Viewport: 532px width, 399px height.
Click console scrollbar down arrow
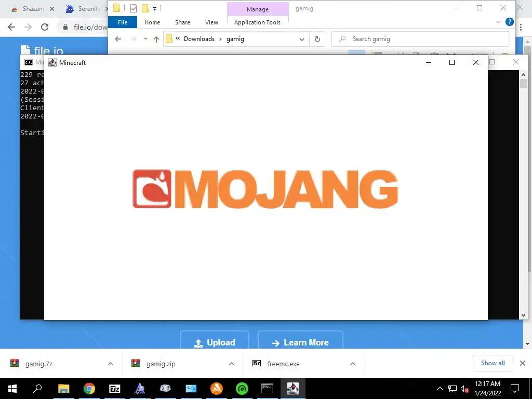(523, 315)
